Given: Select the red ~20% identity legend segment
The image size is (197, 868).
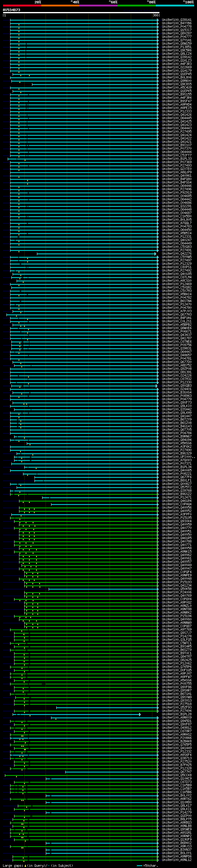Looking at the screenshot, I should 22,6.
